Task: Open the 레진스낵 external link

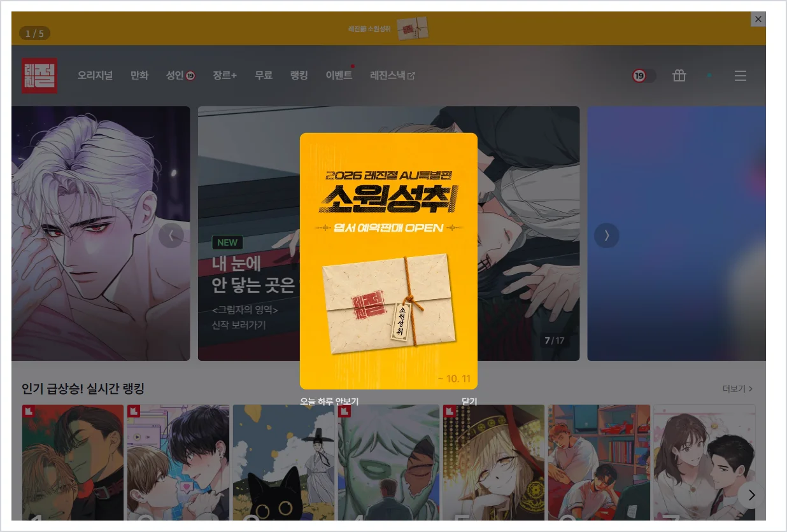Action: coord(393,76)
